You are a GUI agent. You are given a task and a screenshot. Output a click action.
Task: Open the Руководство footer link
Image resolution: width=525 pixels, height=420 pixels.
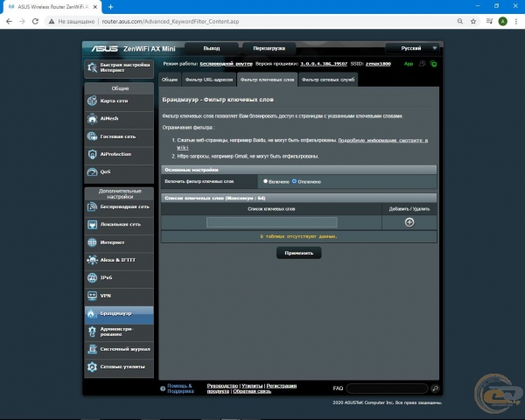tap(222, 386)
